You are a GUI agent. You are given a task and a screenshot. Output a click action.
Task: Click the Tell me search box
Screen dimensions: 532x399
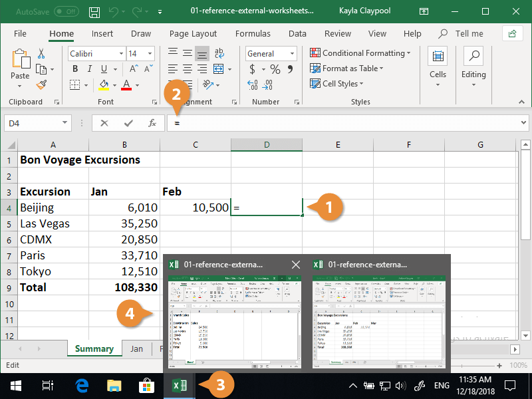click(469, 33)
